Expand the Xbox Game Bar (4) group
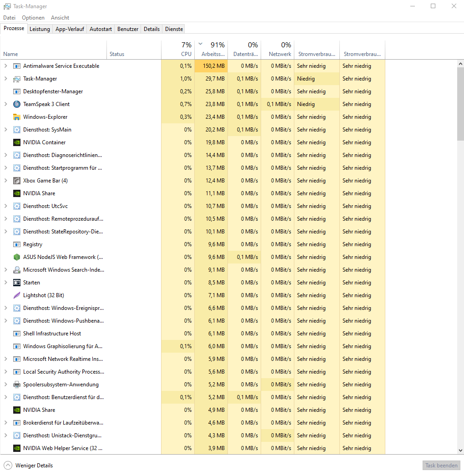This screenshot has height=476, width=464. click(5, 181)
